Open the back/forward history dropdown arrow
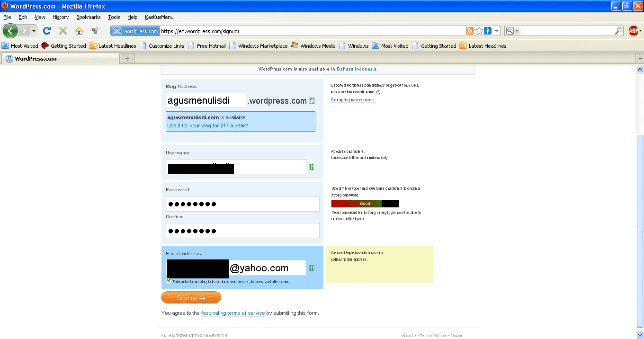 [34, 31]
